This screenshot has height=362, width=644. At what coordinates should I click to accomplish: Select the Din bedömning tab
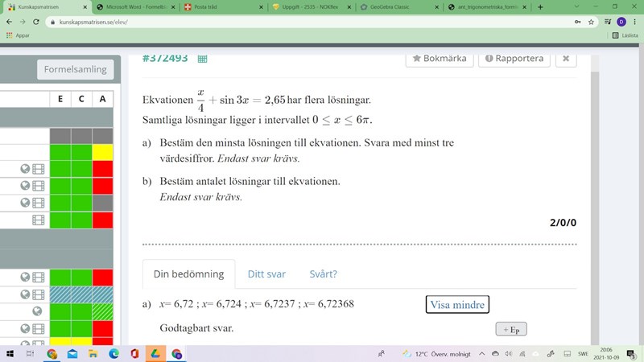coord(188,274)
